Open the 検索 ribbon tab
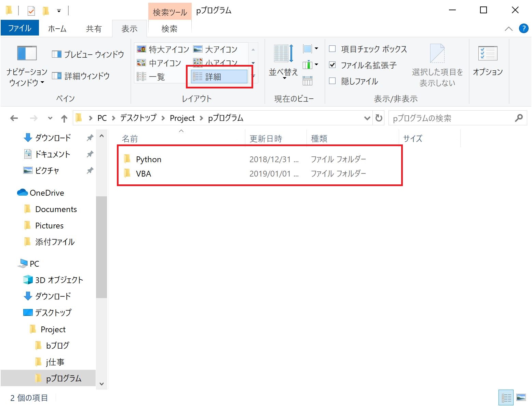 pyautogui.click(x=169, y=28)
